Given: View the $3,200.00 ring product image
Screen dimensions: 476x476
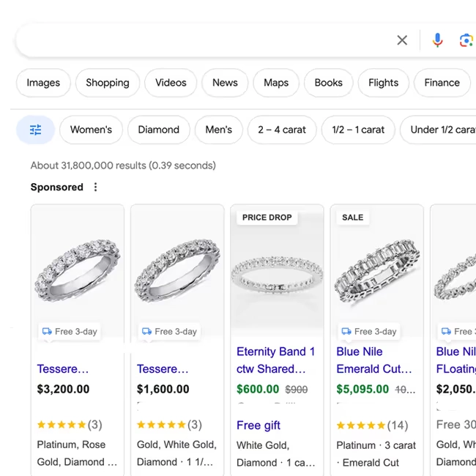Looking at the screenshot, I should 78,270.
